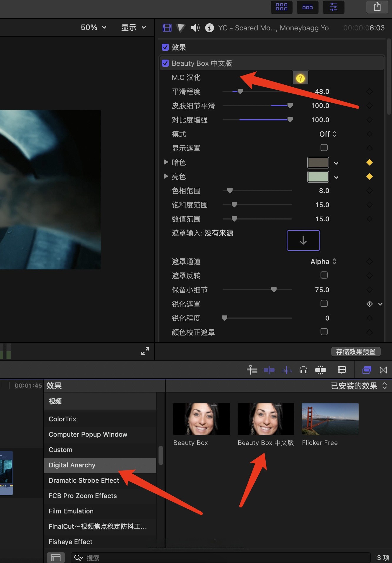392x563 pixels.
Task: Select the Film Emulation category
Action: pyautogui.click(x=100, y=511)
